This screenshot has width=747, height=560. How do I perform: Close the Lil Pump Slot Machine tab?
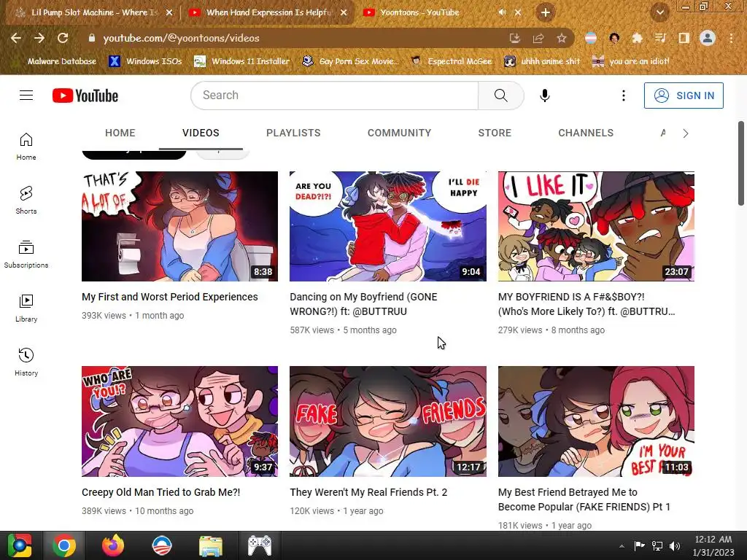coord(169,12)
